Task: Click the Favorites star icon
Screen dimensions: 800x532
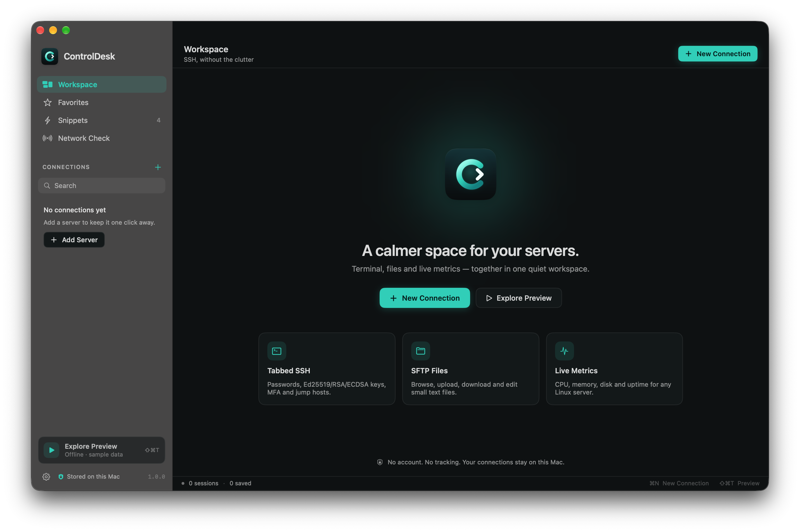Action: click(x=47, y=103)
